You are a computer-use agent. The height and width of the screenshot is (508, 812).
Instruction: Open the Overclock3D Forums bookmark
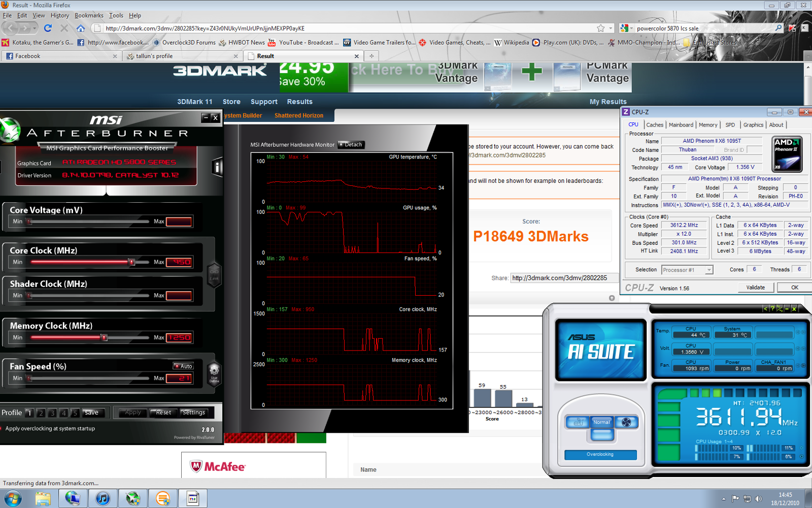coord(184,43)
